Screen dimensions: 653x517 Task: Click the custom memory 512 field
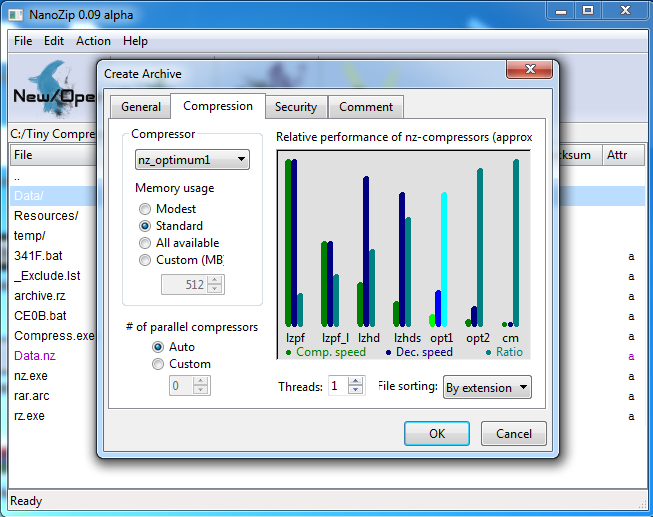pos(185,285)
